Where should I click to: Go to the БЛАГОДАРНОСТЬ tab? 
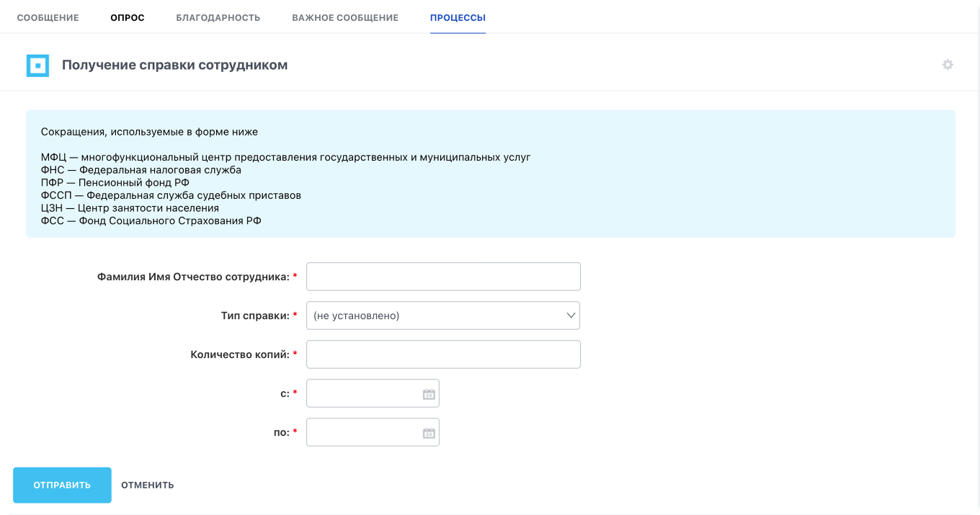tap(218, 18)
